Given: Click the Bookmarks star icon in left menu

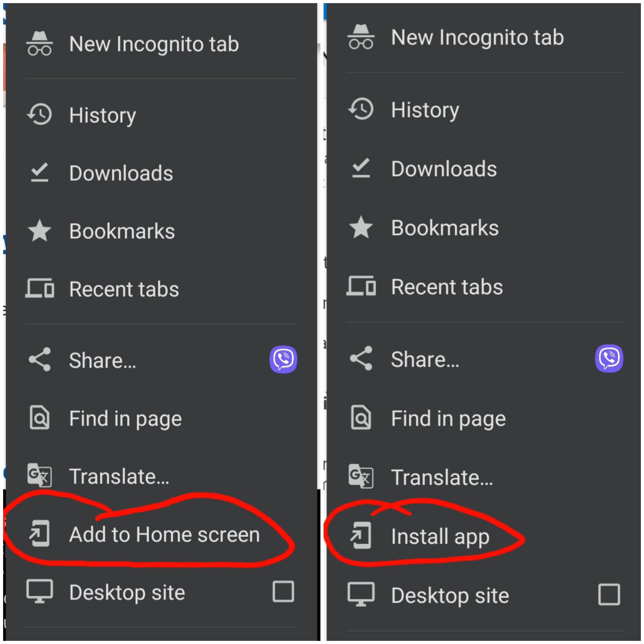Looking at the screenshot, I should coord(39,230).
